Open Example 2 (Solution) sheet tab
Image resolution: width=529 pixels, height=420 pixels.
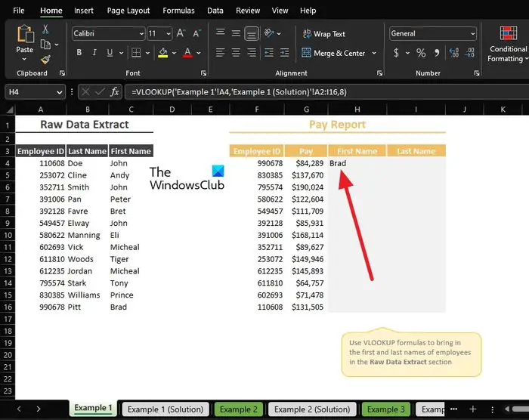pos(312,409)
